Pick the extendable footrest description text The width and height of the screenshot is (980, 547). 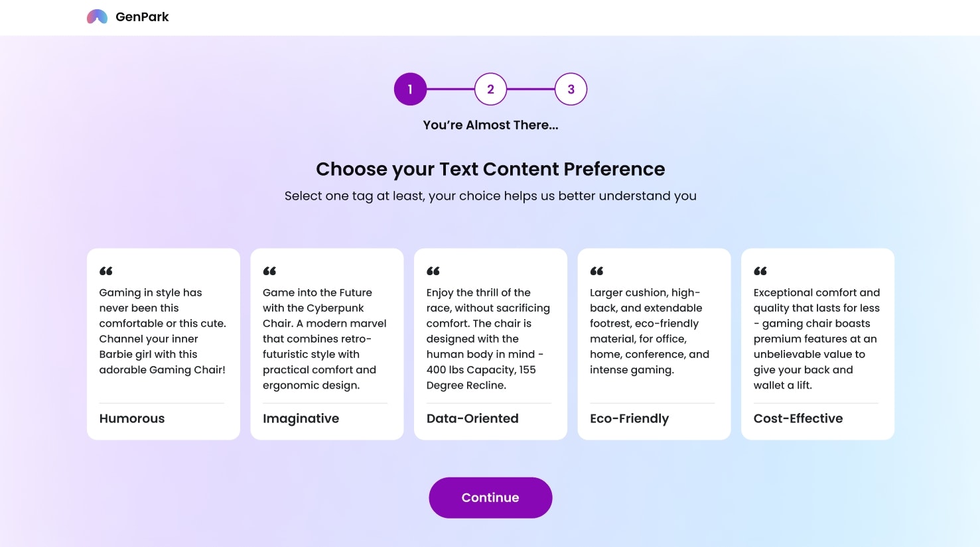650,331
